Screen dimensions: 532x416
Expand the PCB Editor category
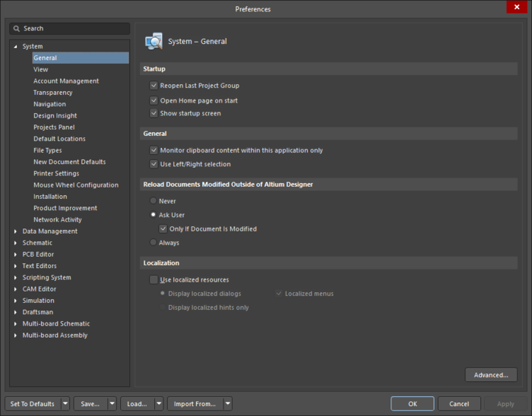point(15,254)
